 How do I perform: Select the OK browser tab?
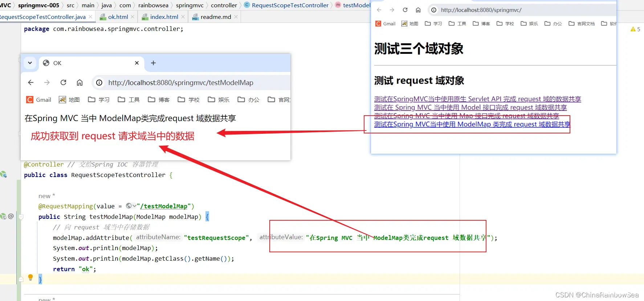pyautogui.click(x=91, y=63)
